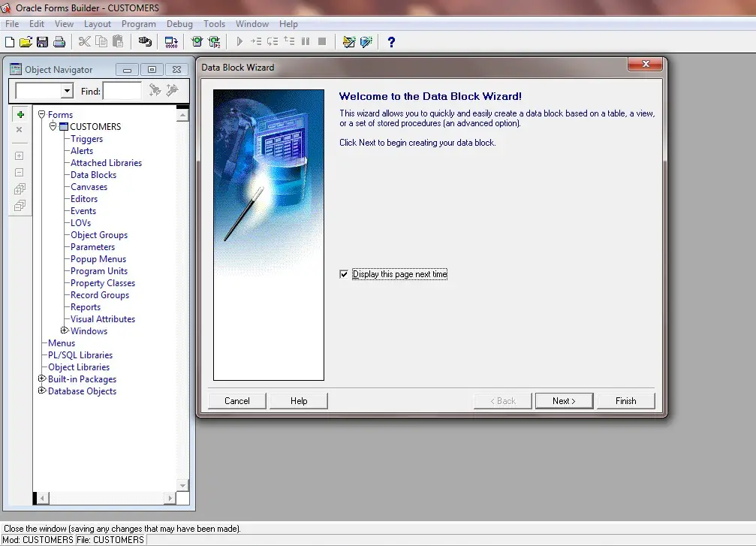
Task: Open the Debug menu
Action: coord(180,23)
